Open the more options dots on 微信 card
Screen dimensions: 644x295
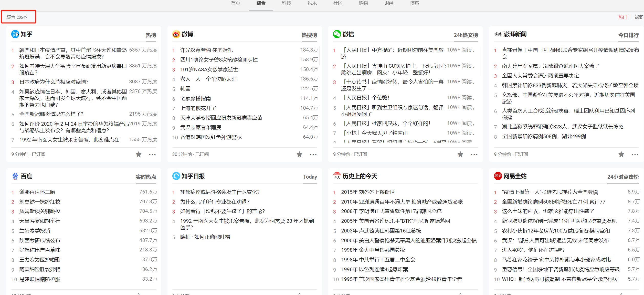[474, 155]
